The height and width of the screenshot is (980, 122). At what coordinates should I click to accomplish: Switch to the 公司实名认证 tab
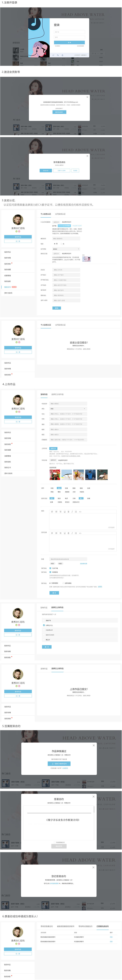[60, 214]
